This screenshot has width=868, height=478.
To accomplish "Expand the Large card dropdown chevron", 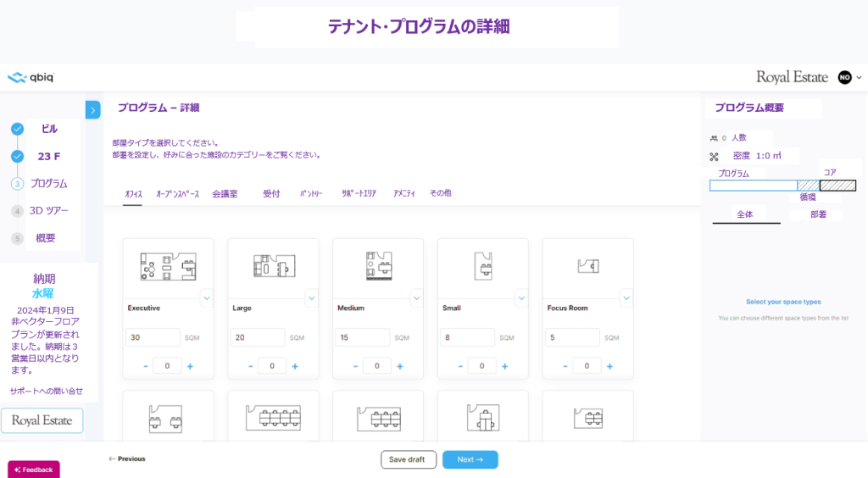I will tap(312, 298).
